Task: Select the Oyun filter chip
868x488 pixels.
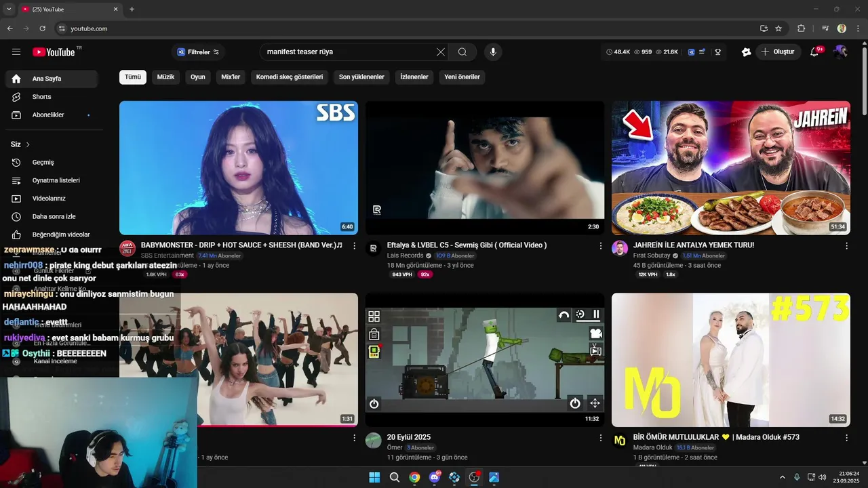Action: (x=198, y=77)
